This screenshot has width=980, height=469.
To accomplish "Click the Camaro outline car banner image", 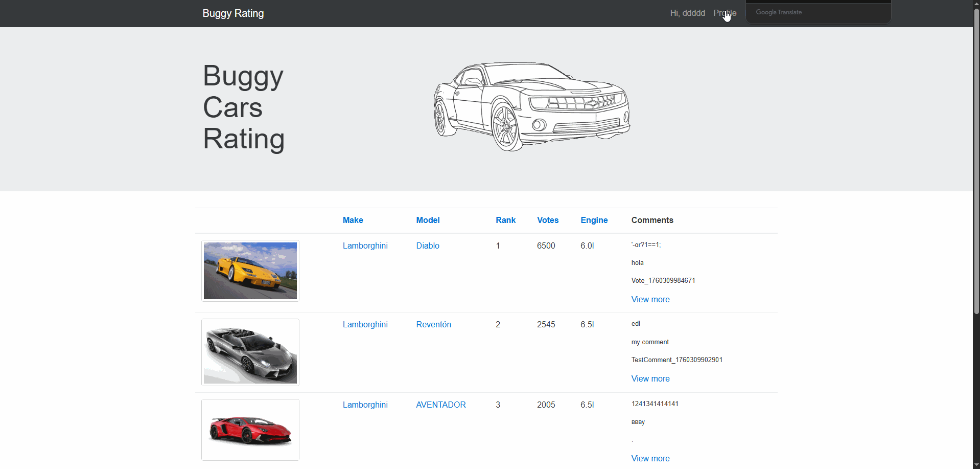I will tap(531, 106).
